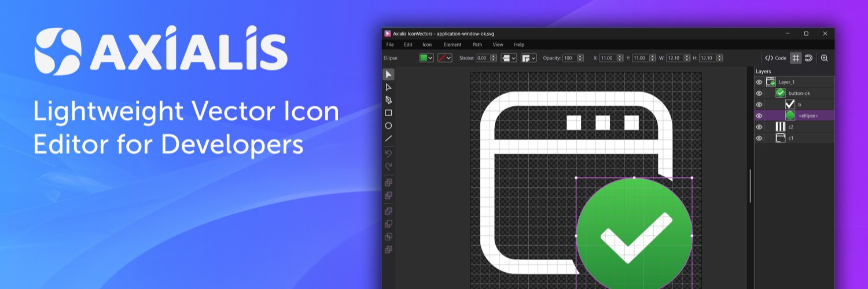The width and height of the screenshot is (868, 289).
Task: Click the H height spinner arrows
Action: (719, 58)
